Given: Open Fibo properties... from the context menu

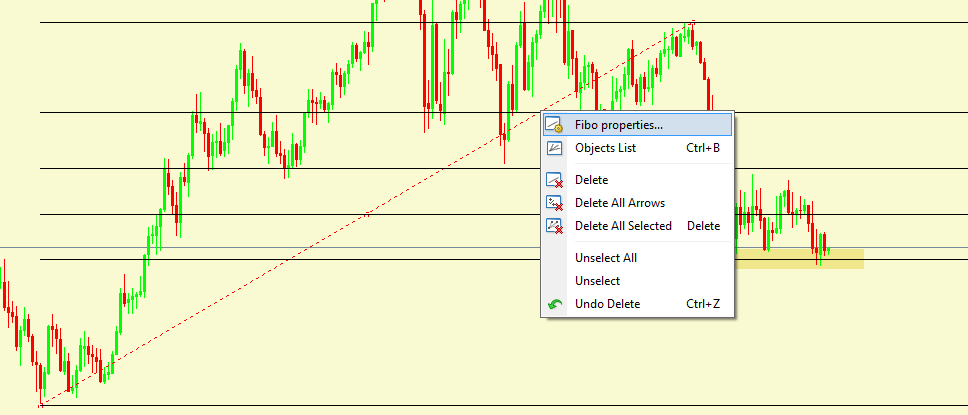Looking at the screenshot, I should [618, 125].
